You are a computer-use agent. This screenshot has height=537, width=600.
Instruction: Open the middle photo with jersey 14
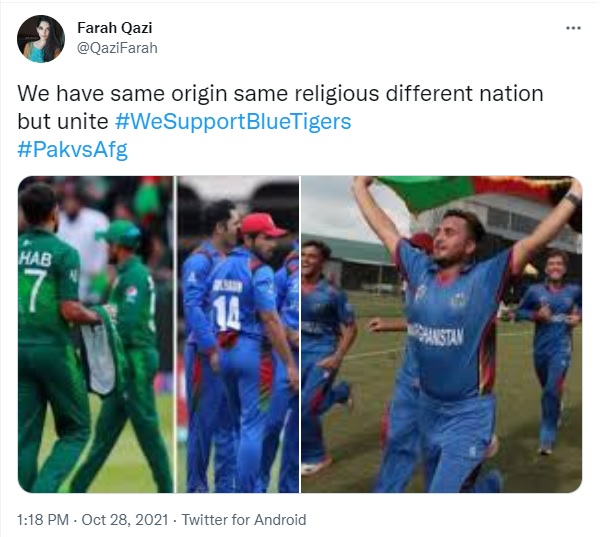coord(238,334)
